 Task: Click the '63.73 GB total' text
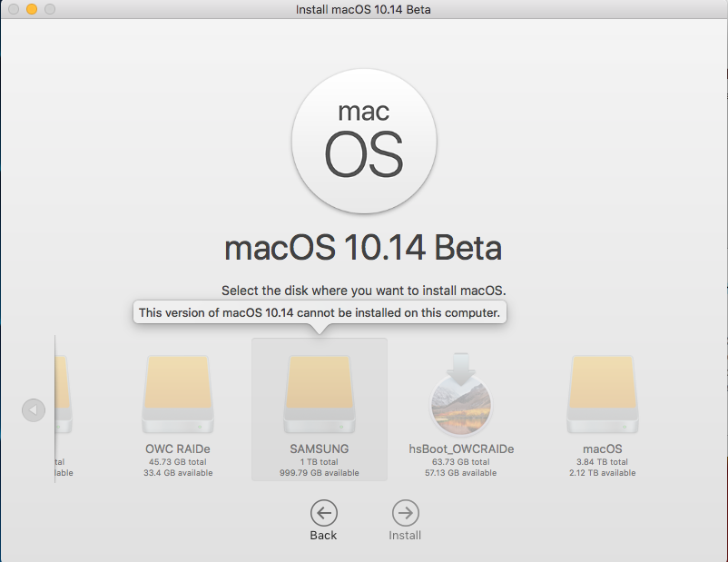[x=461, y=462]
